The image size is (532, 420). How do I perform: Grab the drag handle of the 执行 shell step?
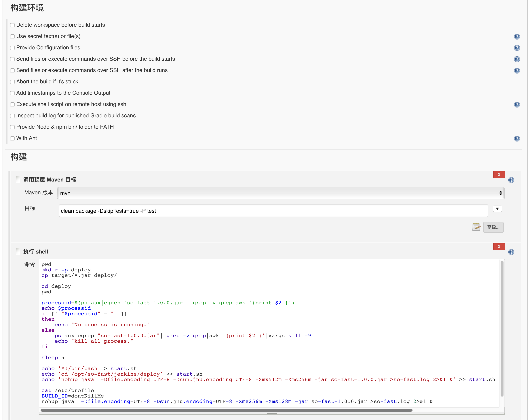[x=18, y=251]
